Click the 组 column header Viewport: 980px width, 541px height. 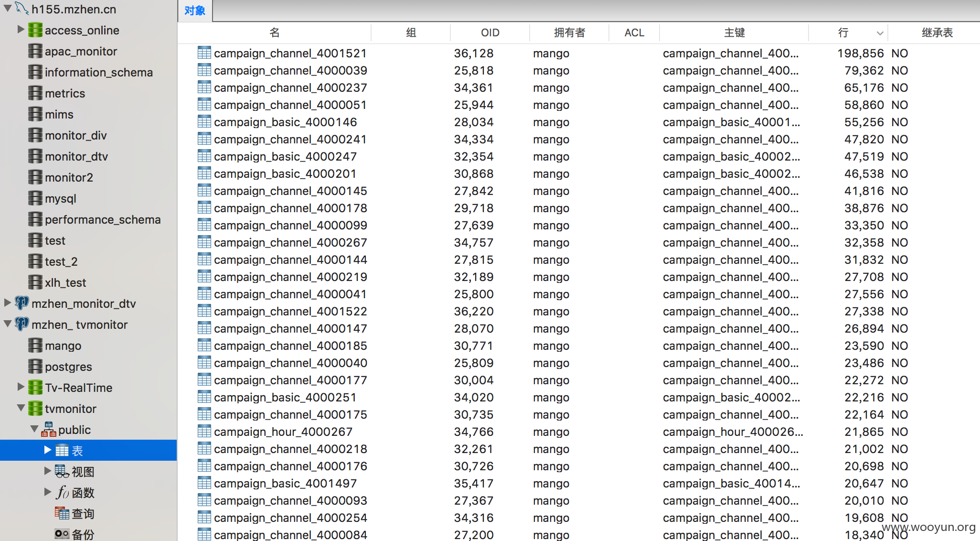pos(411,32)
